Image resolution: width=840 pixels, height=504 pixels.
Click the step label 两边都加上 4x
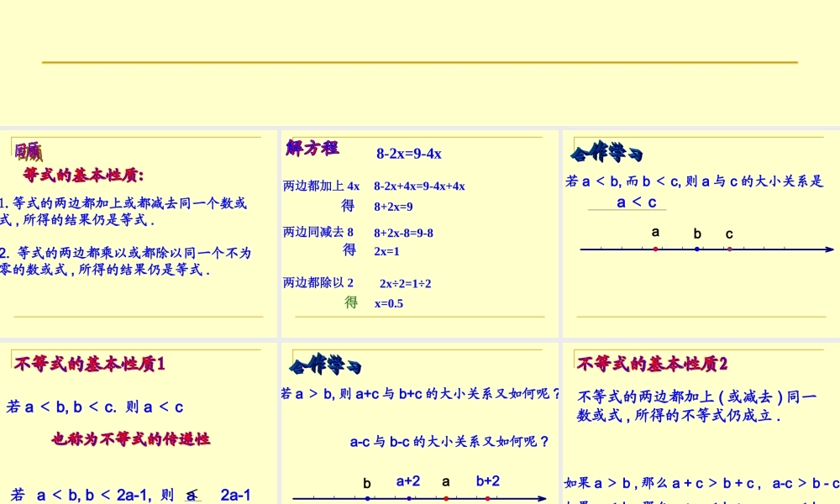click(x=322, y=186)
